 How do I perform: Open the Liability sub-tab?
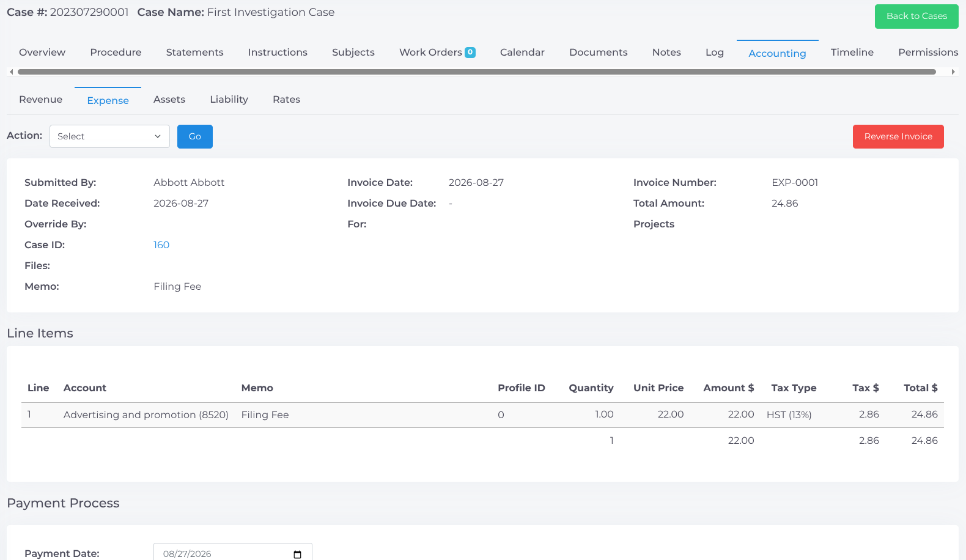tap(229, 100)
